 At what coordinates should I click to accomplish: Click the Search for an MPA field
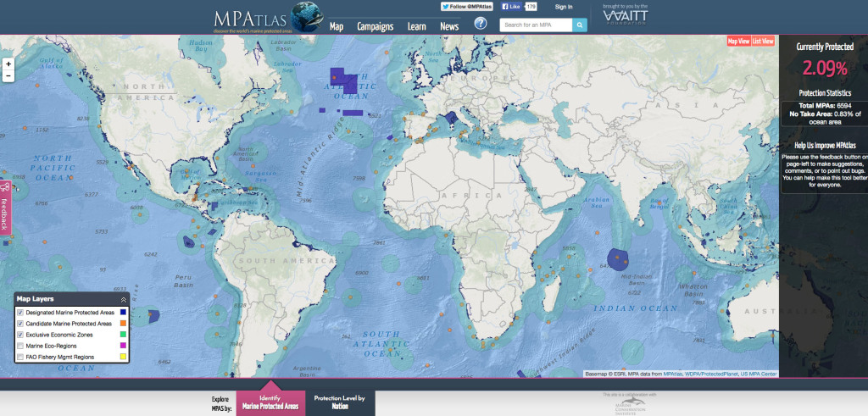tap(536, 25)
